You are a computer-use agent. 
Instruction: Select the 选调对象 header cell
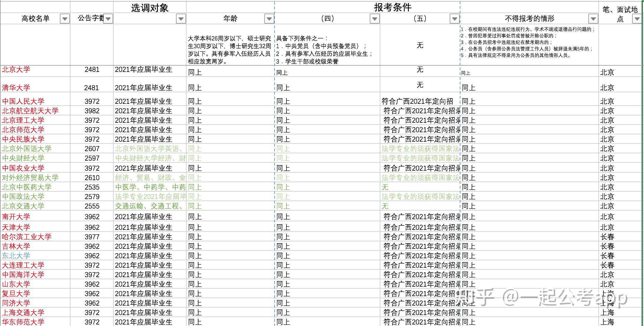coord(150,8)
